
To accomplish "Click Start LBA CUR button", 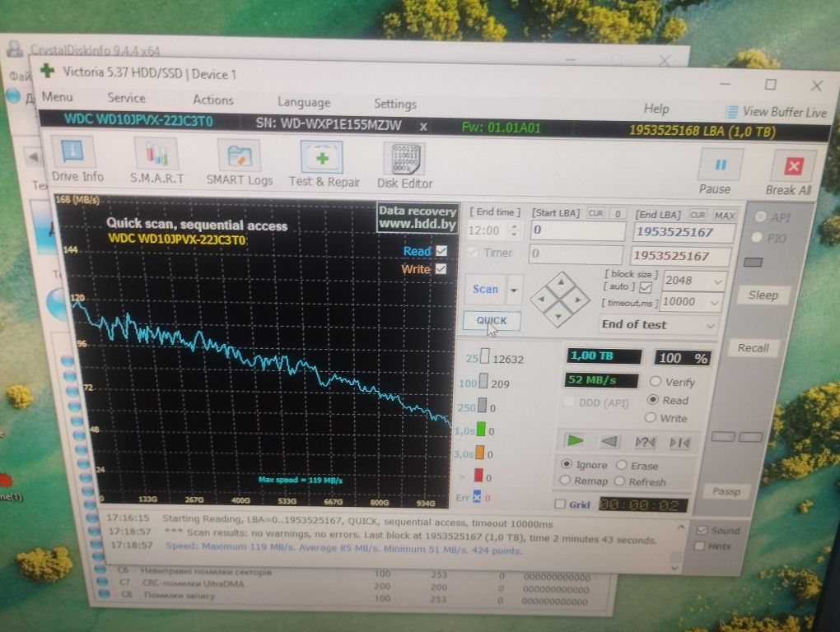I will pos(595,213).
